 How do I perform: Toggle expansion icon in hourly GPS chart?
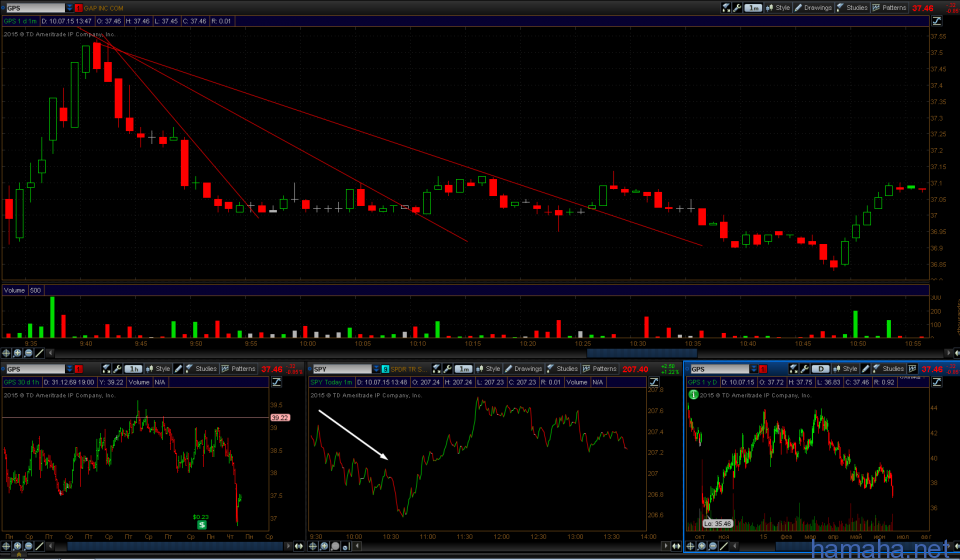(276, 382)
